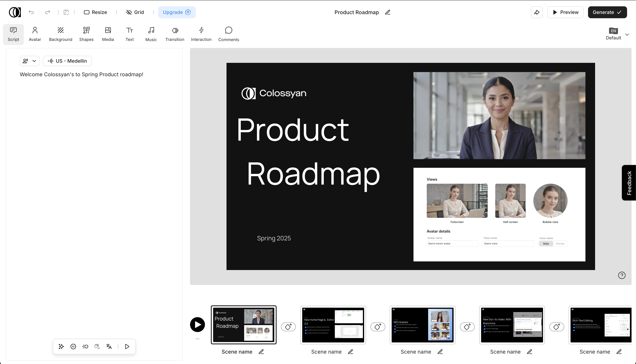Open the Interaction tab
The height and width of the screenshot is (364, 636).
pos(201,34)
